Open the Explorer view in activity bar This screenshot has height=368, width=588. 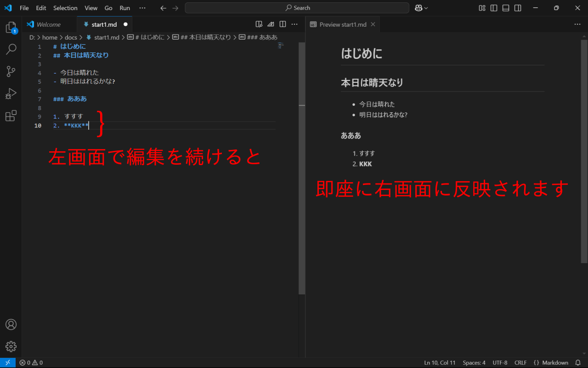coord(11,28)
